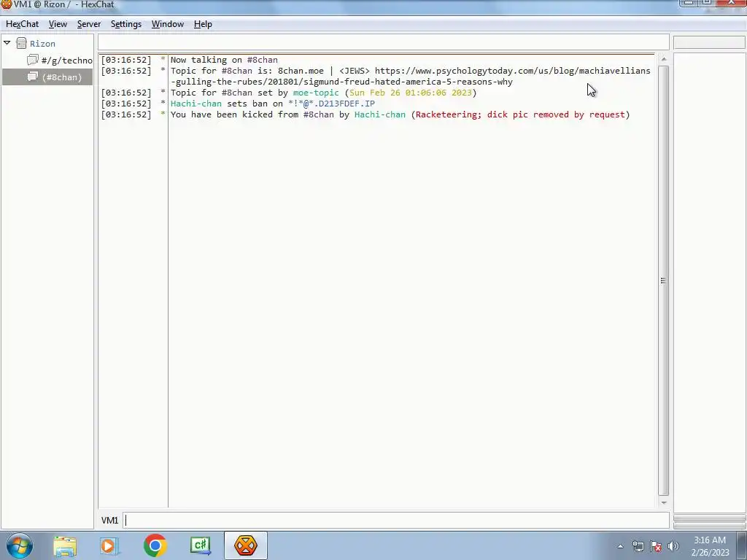
Task: Click the HexChat taskbar icon
Action: (246, 545)
